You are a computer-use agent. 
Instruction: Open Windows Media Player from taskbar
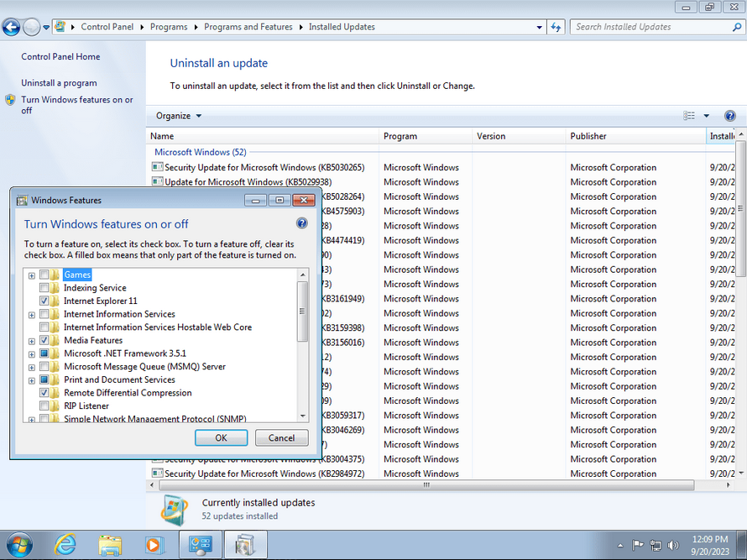click(x=154, y=545)
